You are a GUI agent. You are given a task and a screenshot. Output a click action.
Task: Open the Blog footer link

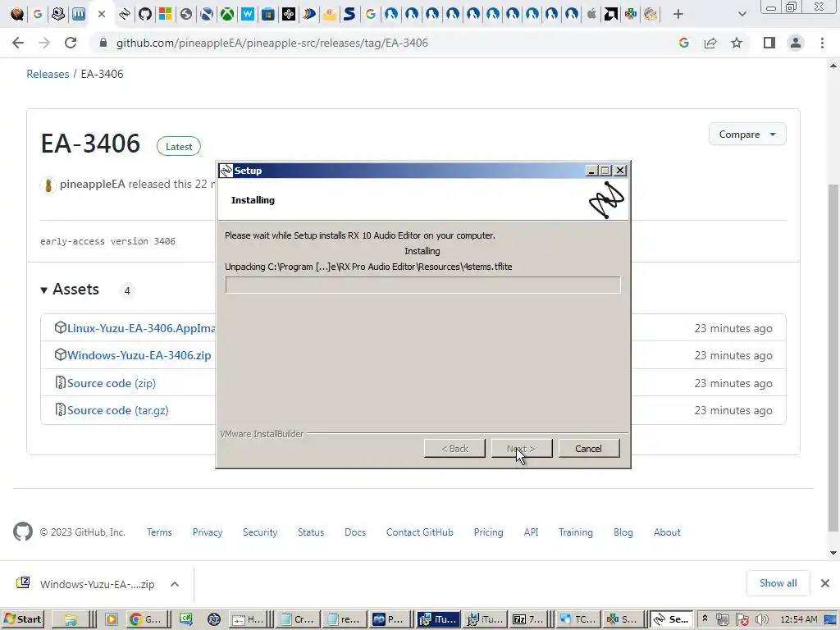coord(623,532)
